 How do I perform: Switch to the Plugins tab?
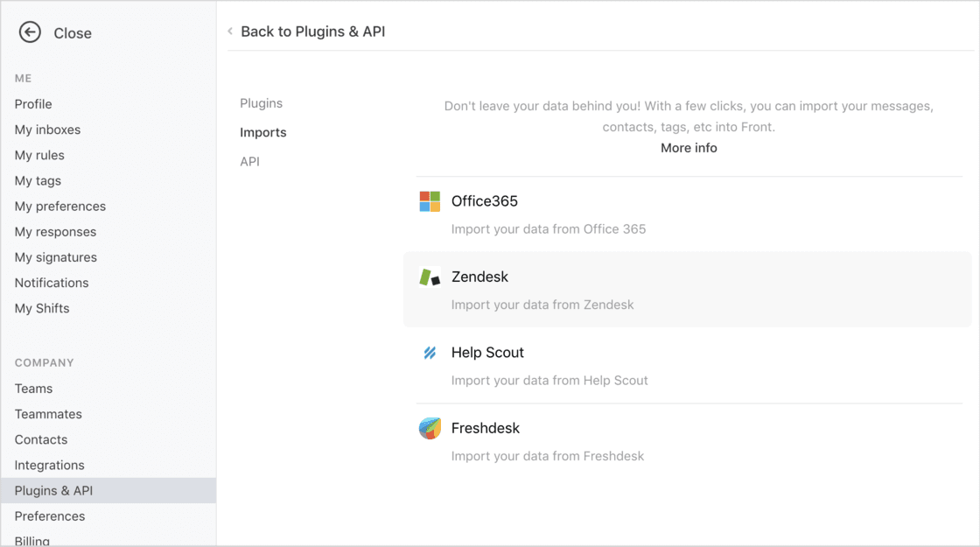coord(262,103)
